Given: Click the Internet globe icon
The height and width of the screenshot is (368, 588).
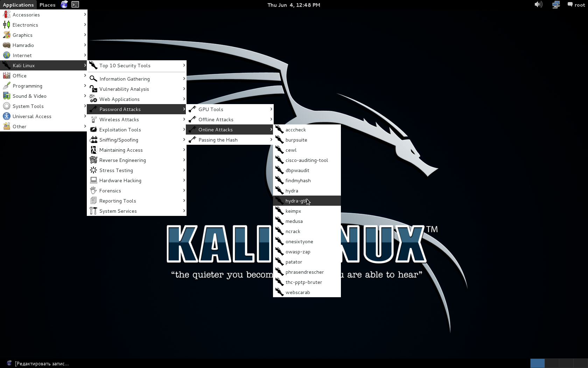Looking at the screenshot, I should click(7, 55).
